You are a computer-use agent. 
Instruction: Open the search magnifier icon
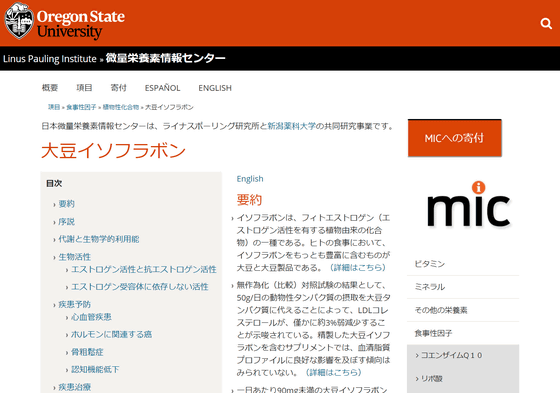pyautogui.click(x=546, y=24)
